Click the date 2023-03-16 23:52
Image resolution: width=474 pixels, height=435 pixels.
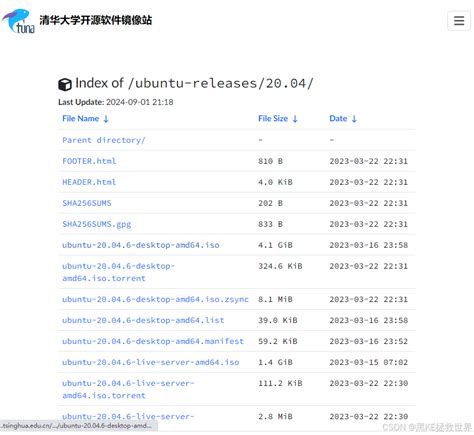tap(369, 341)
